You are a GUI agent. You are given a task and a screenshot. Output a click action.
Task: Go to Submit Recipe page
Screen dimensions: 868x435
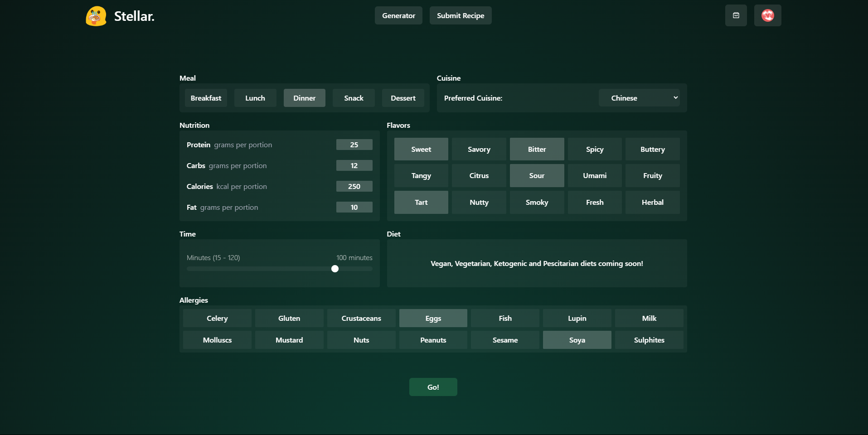tap(461, 15)
